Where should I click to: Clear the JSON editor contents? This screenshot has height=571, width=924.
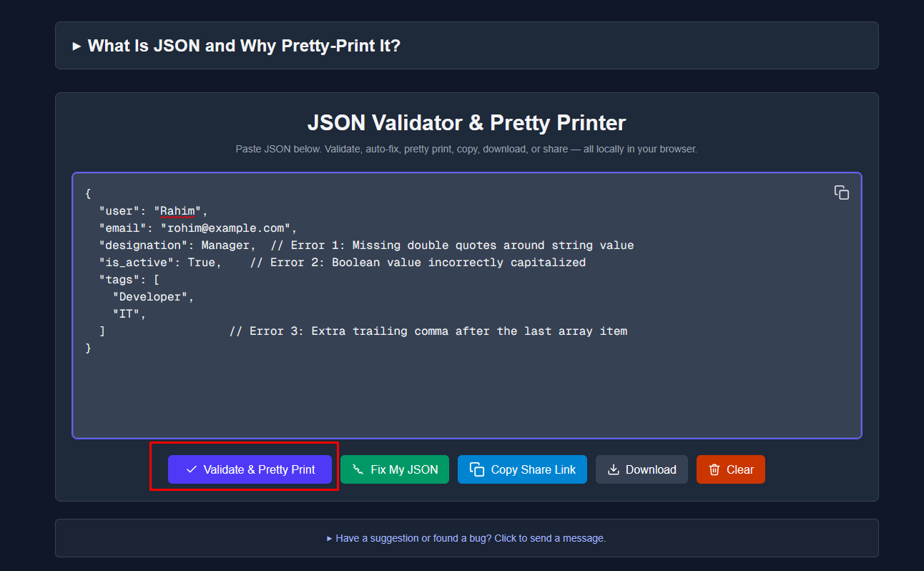[x=730, y=469]
